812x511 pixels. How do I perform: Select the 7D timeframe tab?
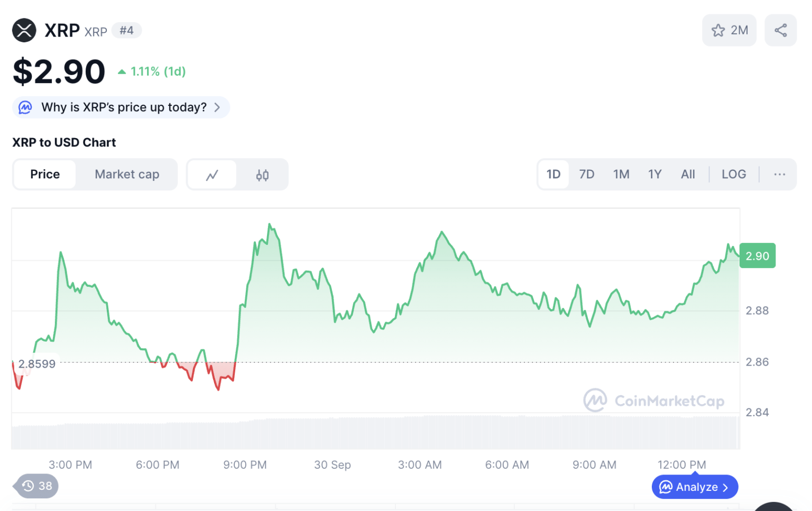(586, 174)
